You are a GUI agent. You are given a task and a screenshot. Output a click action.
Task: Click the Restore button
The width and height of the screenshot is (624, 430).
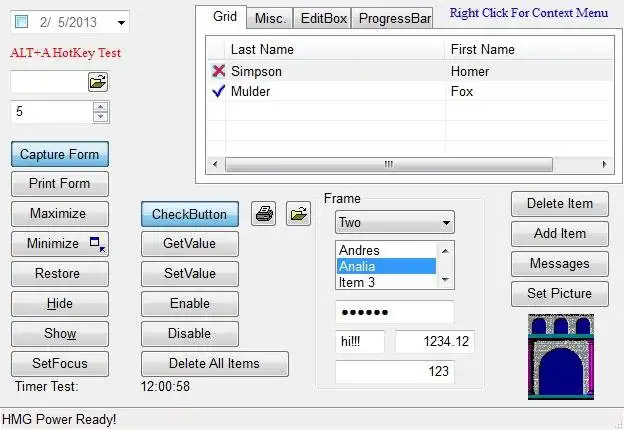(60, 274)
